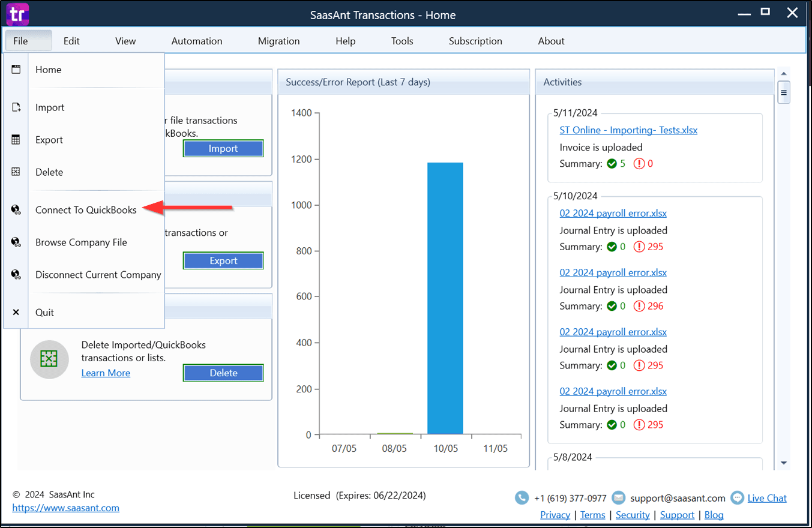Open the Edit menu
This screenshot has height=528, width=812.
tap(71, 41)
